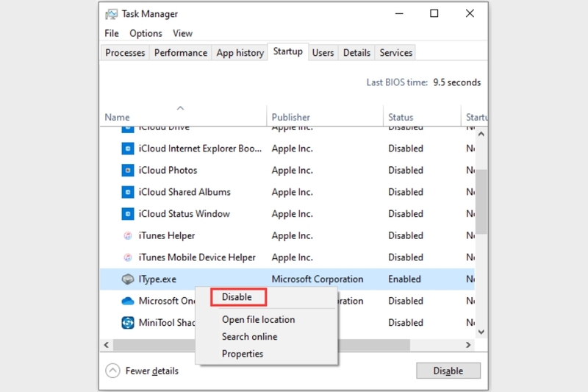Image resolution: width=588 pixels, height=392 pixels.
Task: Select the IType.exe row name
Action: pyautogui.click(x=157, y=279)
